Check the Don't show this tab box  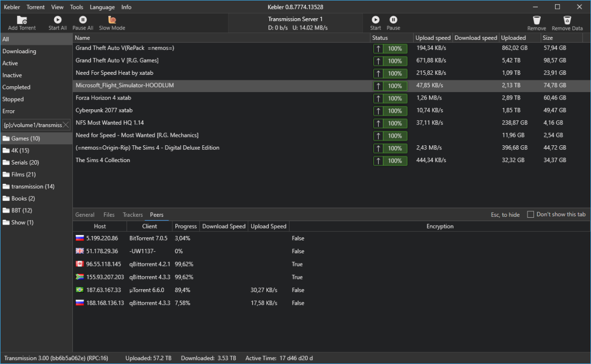pyautogui.click(x=530, y=214)
